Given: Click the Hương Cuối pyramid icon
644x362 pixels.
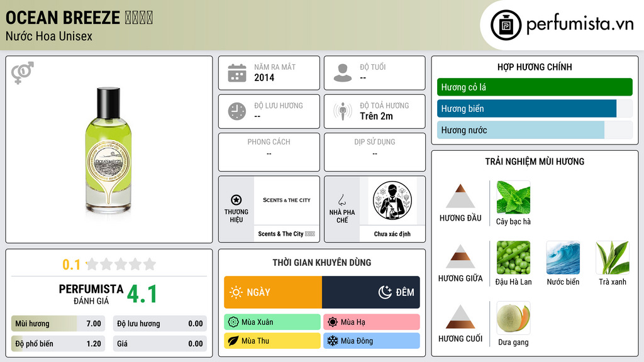Looking at the screenshot, I should pyautogui.click(x=460, y=317).
